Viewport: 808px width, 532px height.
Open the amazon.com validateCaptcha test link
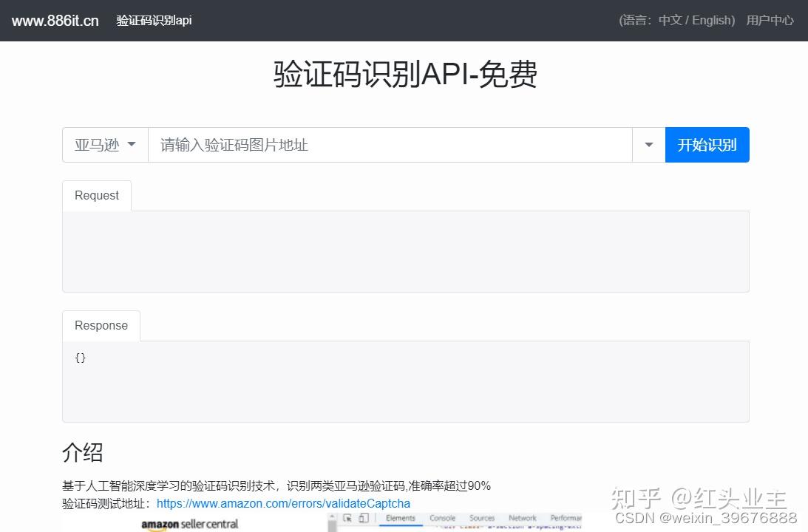tap(283, 503)
